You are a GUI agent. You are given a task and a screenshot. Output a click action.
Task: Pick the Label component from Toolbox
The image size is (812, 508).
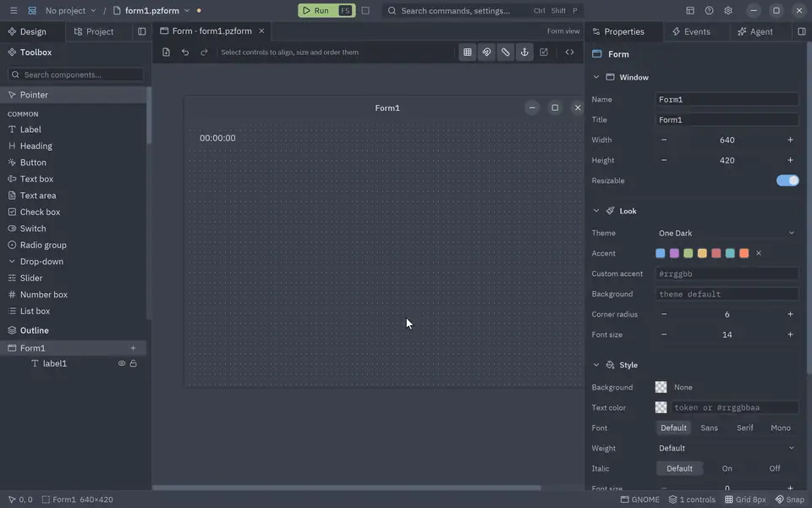[x=74, y=130]
